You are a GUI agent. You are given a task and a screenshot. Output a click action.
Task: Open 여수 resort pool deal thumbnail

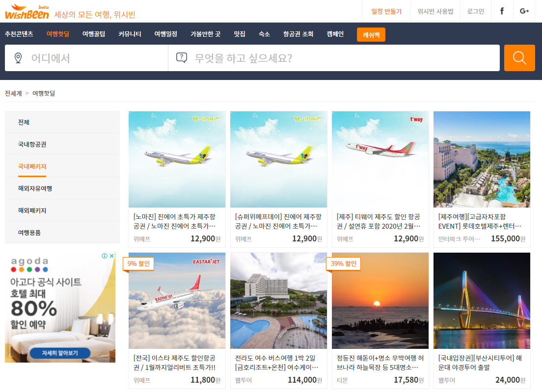click(278, 300)
